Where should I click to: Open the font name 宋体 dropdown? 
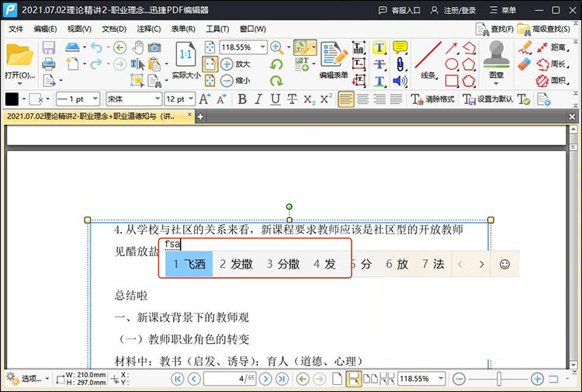(x=158, y=99)
